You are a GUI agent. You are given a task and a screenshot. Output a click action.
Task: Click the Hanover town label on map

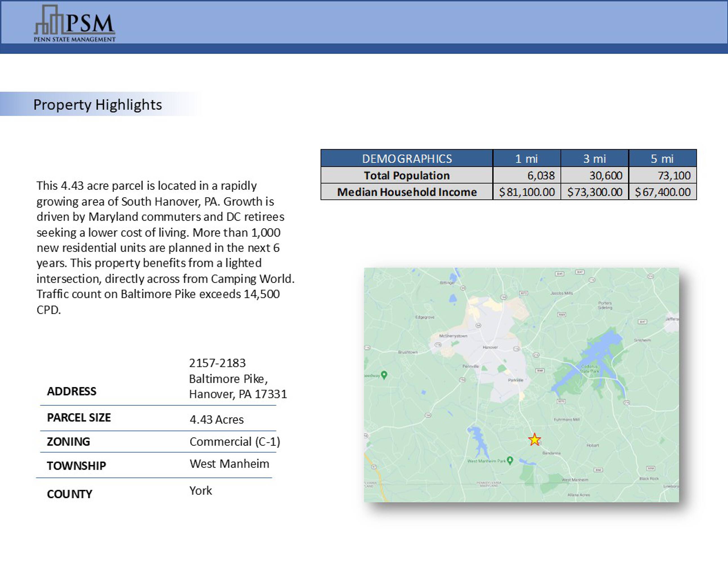[490, 347]
